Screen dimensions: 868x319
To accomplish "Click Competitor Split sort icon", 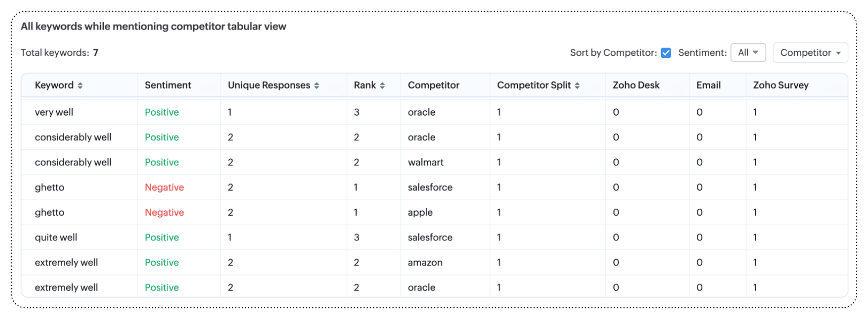I will (577, 86).
